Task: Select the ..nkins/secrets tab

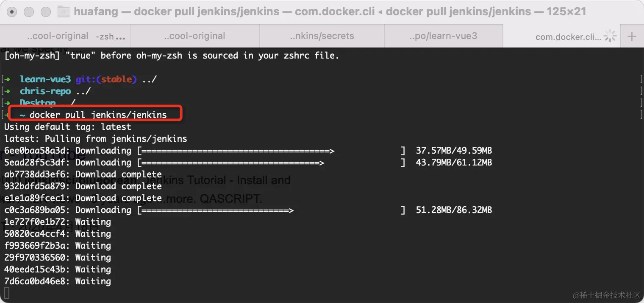Action: tap(322, 36)
